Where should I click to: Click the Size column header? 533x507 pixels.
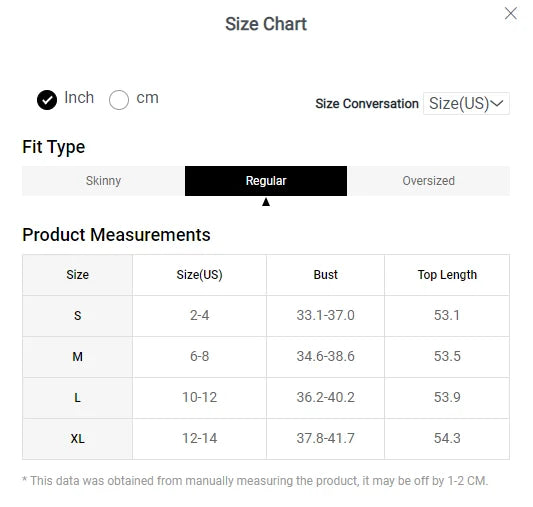point(78,275)
